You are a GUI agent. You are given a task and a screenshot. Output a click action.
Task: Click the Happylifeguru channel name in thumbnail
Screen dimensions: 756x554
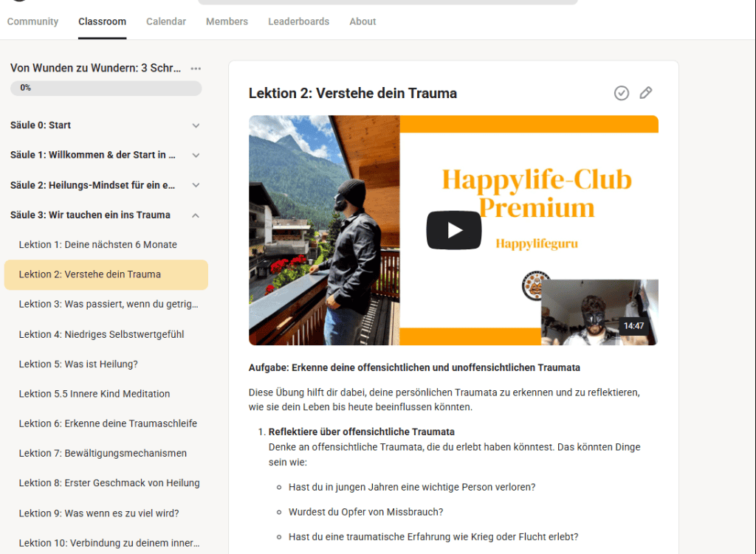point(537,243)
